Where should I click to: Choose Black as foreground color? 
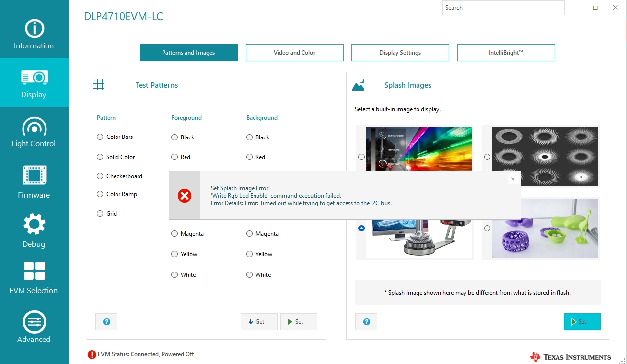pyautogui.click(x=175, y=137)
